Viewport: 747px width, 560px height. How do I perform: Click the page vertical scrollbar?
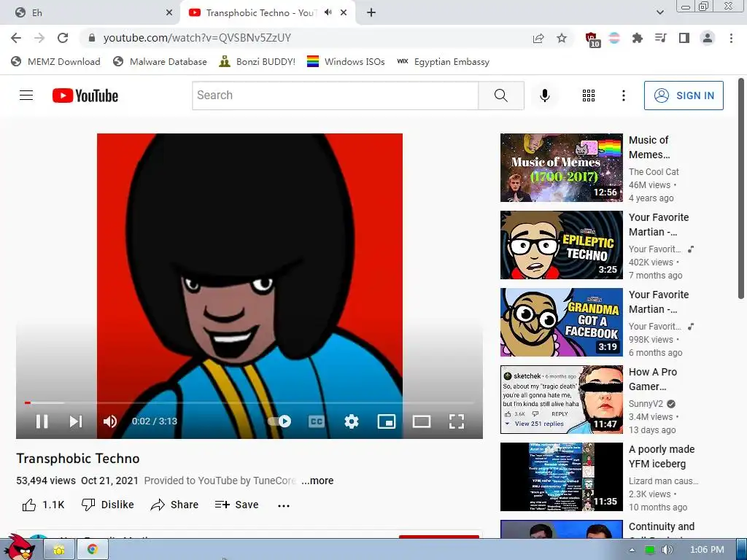(741, 190)
